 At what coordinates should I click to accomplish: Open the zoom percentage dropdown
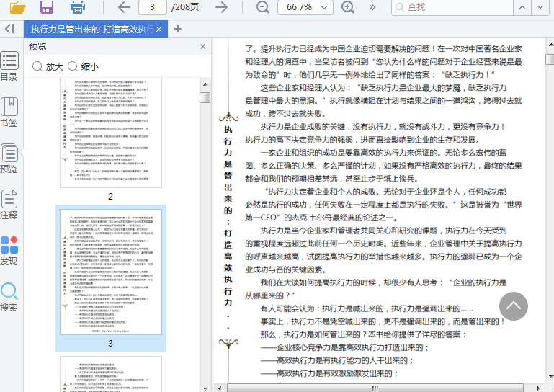(326, 7)
